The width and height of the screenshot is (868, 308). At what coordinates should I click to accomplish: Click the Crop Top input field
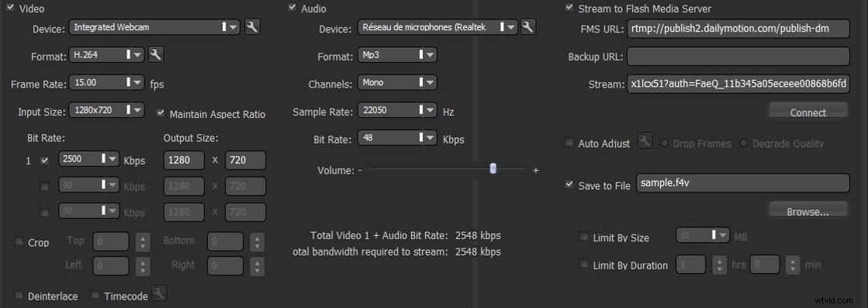pos(111,241)
